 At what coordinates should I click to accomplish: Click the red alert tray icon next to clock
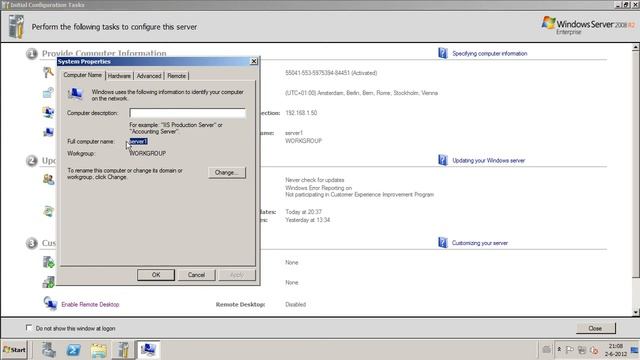click(x=594, y=350)
